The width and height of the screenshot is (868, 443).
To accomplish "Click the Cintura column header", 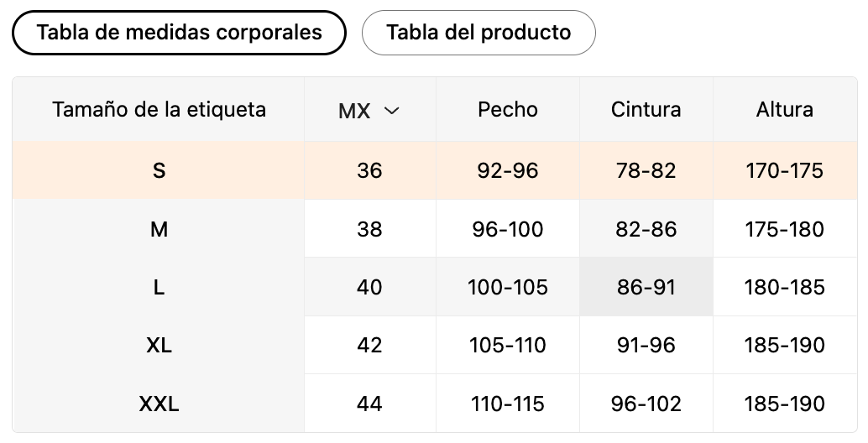I will pos(646,110).
